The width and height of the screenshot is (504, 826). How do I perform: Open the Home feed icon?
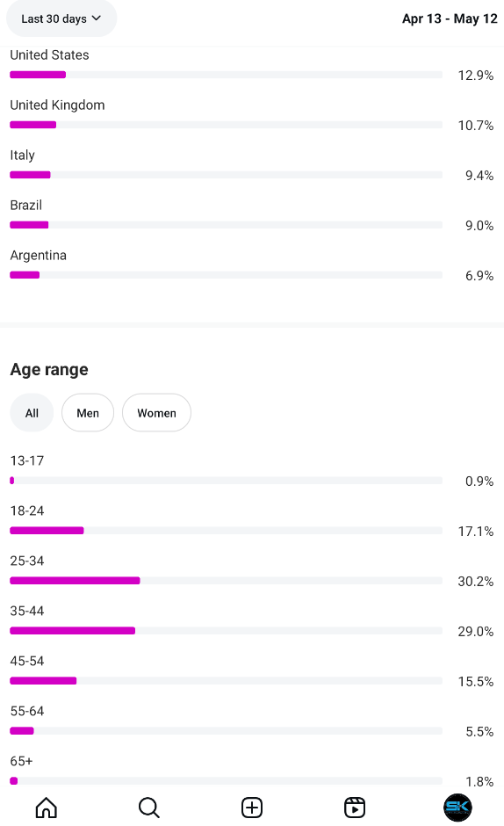coord(47,808)
